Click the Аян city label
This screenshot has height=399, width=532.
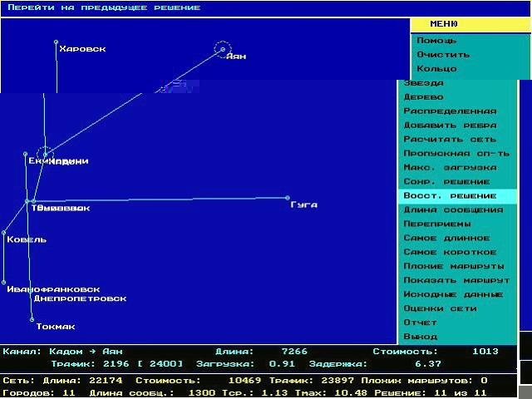coord(236,57)
